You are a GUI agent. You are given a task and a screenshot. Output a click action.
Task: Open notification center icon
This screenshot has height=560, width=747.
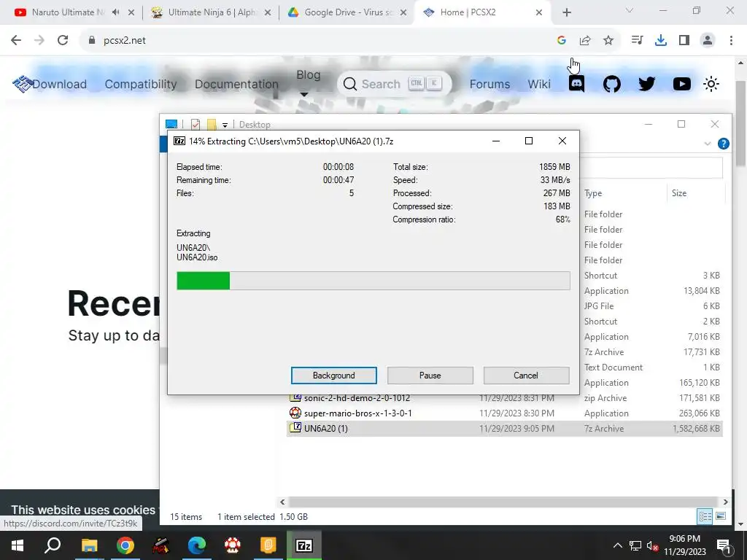(x=724, y=545)
